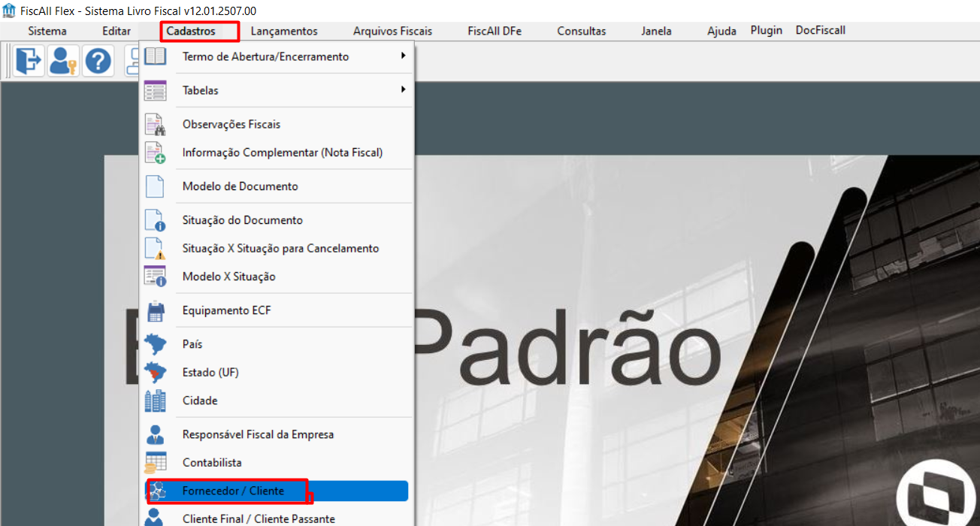This screenshot has width=980, height=526.
Task: Click the Situação X Situação para Cancelamento icon
Action: tap(155, 249)
